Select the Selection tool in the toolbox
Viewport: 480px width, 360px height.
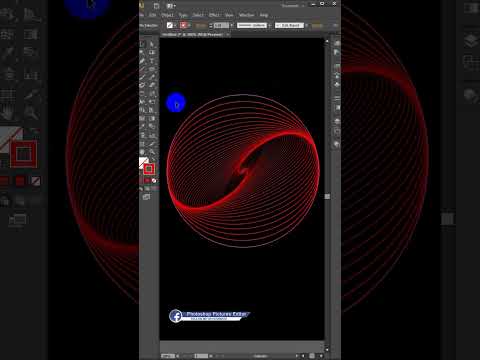142,44
